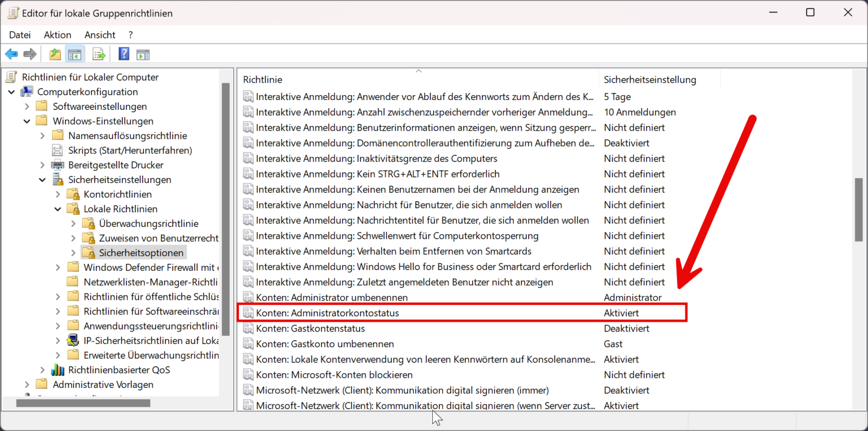Screen dimensions: 868x431
Task: Select the Konten: Microsoft-Konten blockieren policy
Action: tap(333, 374)
